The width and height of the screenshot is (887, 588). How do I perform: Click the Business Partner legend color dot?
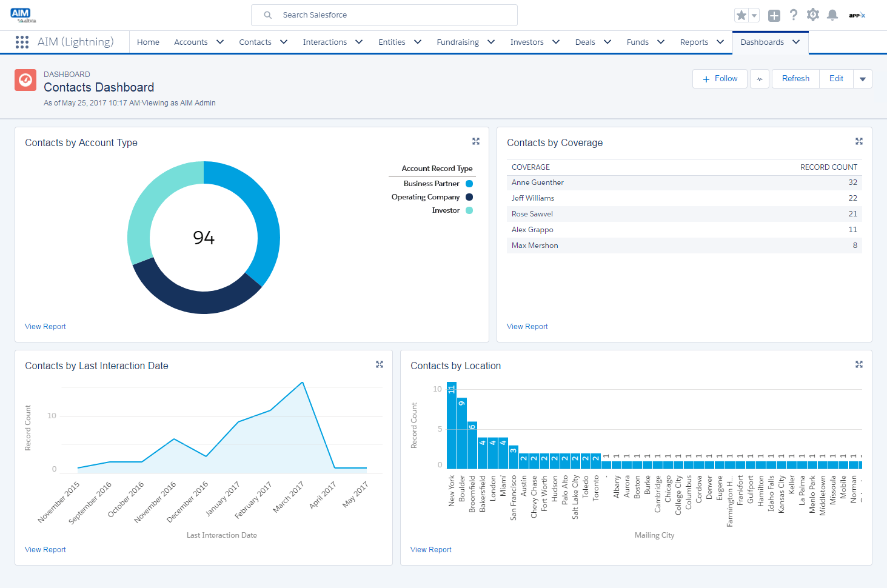click(469, 184)
